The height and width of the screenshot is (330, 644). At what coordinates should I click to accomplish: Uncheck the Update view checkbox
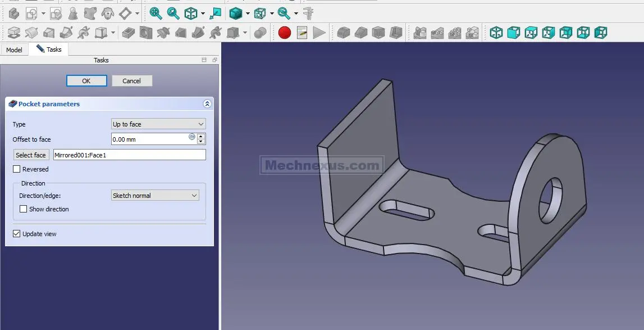click(x=16, y=234)
